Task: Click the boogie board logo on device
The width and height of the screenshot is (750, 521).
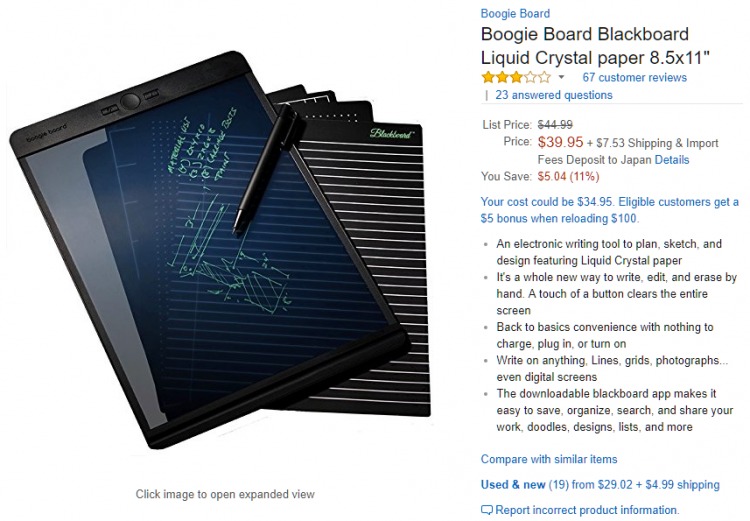Action: tap(47, 132)
